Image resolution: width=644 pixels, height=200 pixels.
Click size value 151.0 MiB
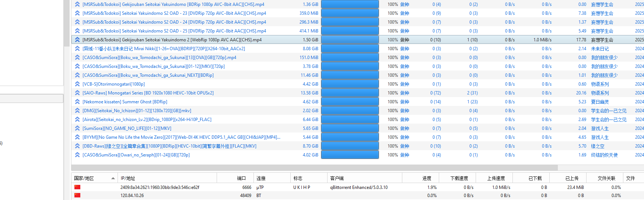[309, 58]
